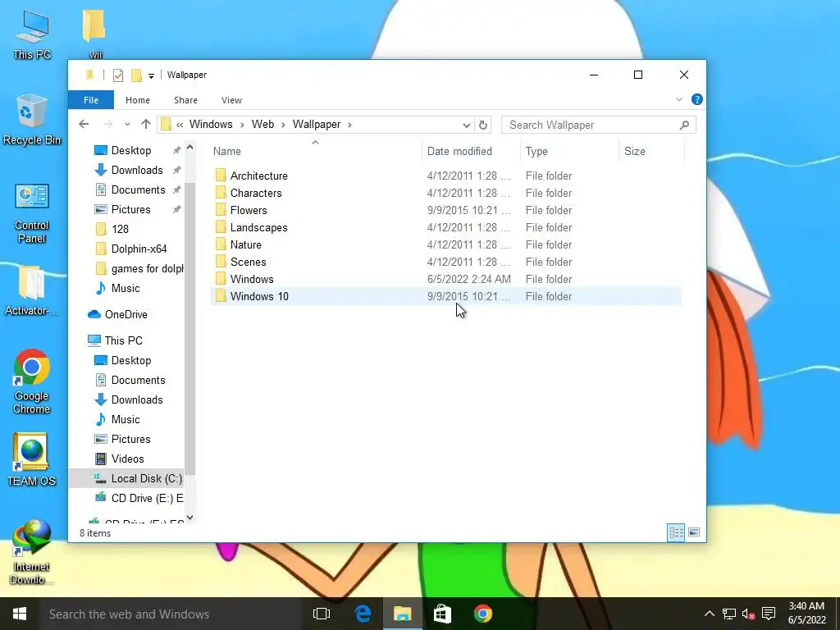Open pinned Downloads in Quick access
This screenshot has height=630, width=840.
(137, 171)
